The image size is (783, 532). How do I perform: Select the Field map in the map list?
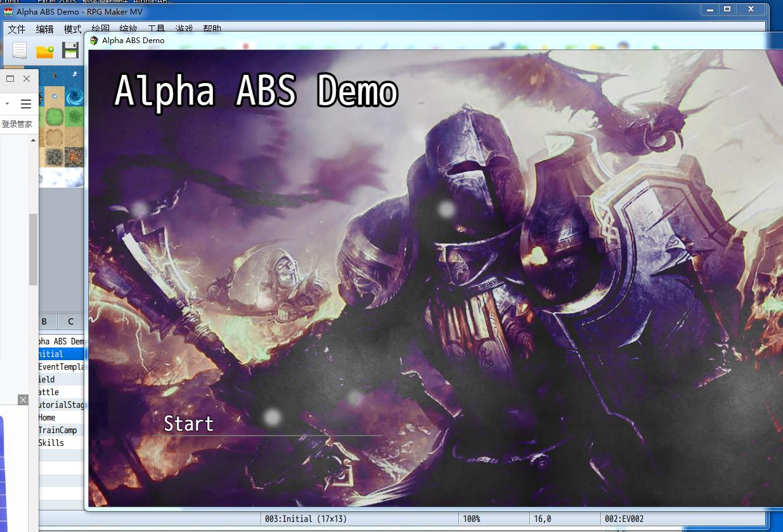coord(61,379)
